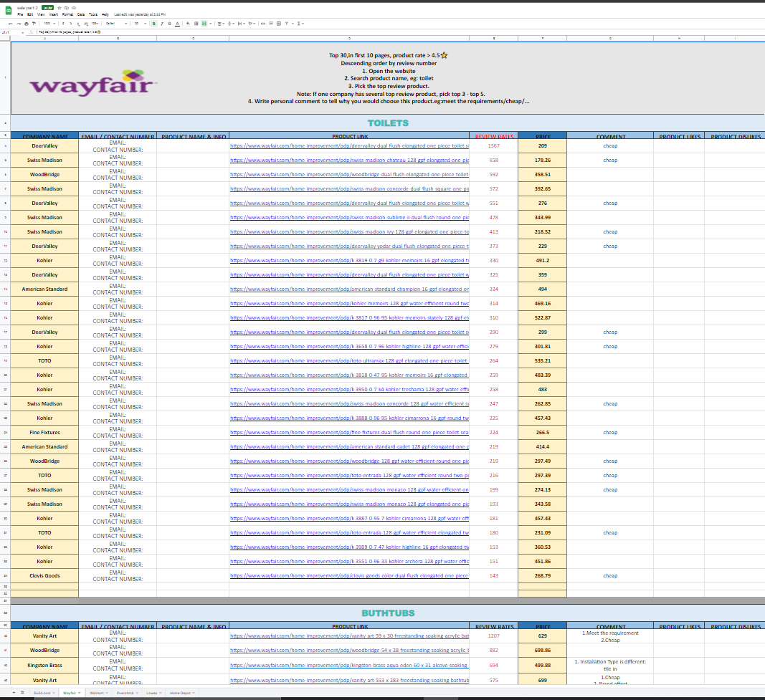765x700 pixels.
Task: Click the Insert comment icon
Action: tap(271, 24)
